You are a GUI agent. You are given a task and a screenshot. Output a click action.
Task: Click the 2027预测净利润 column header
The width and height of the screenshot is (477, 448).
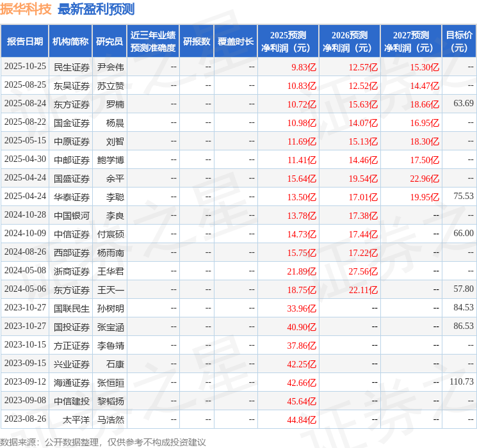411,42
